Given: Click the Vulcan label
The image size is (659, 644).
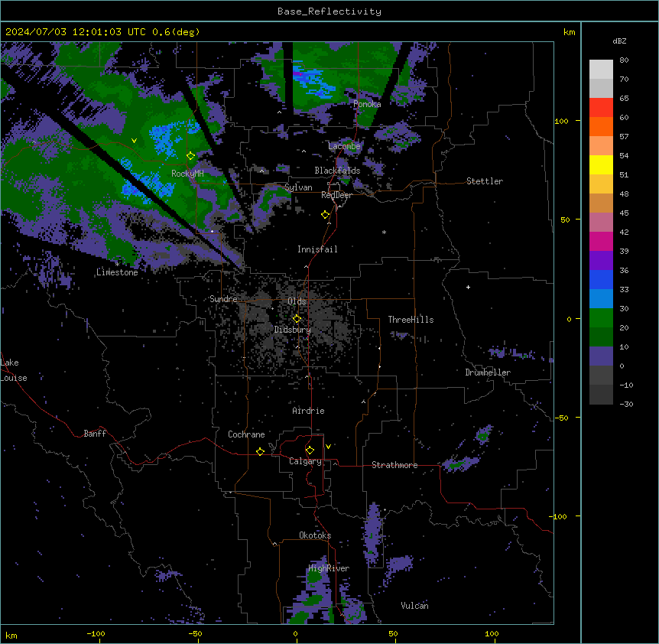Looking at the screenshot, I should (x=414, y=606).
